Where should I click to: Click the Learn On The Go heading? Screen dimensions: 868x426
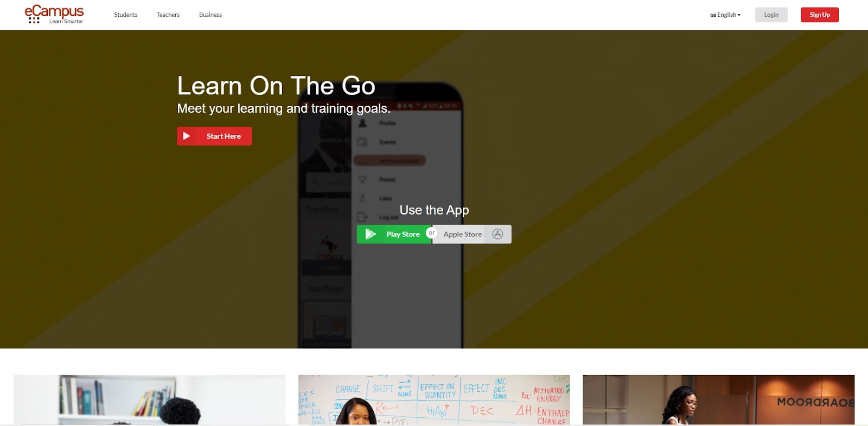[276, 86]
